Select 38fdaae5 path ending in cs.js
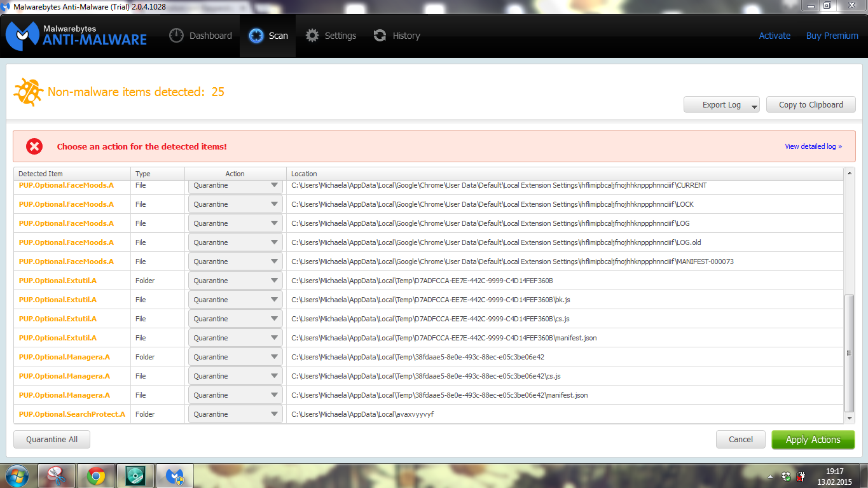This screenshot has width=868, height=488. [x=425, y=376]
